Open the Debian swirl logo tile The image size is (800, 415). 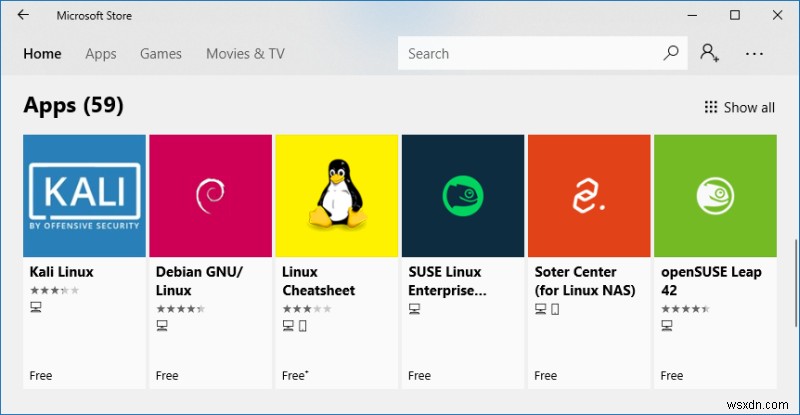[x=211, y=196]
